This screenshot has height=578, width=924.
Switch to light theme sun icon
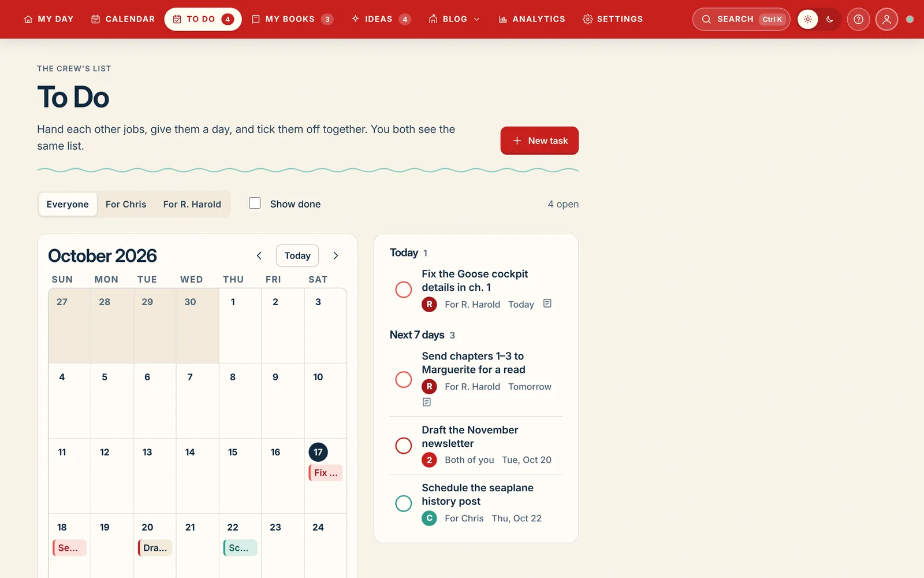tap(808, 19)
